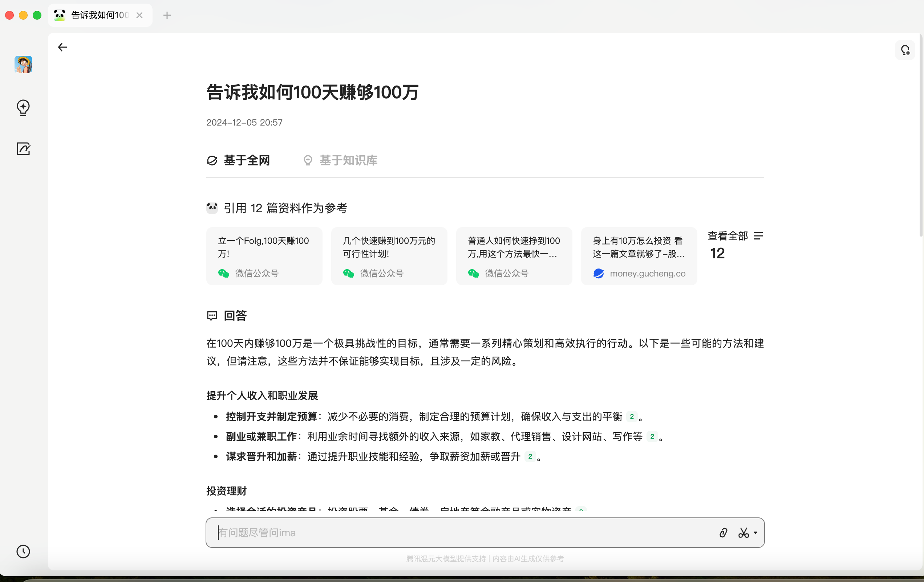This screenshot has width=924, height=582.
Task: Close the 告诉我如何100 browser tab
Action: pyautogui.click(x=140, y=15)
